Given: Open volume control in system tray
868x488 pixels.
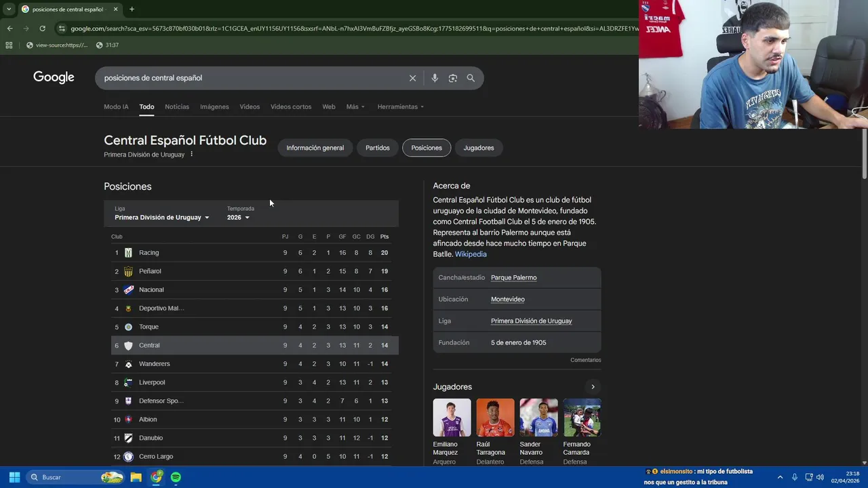Looking at the screenshot, I should [x=820, y=477].
